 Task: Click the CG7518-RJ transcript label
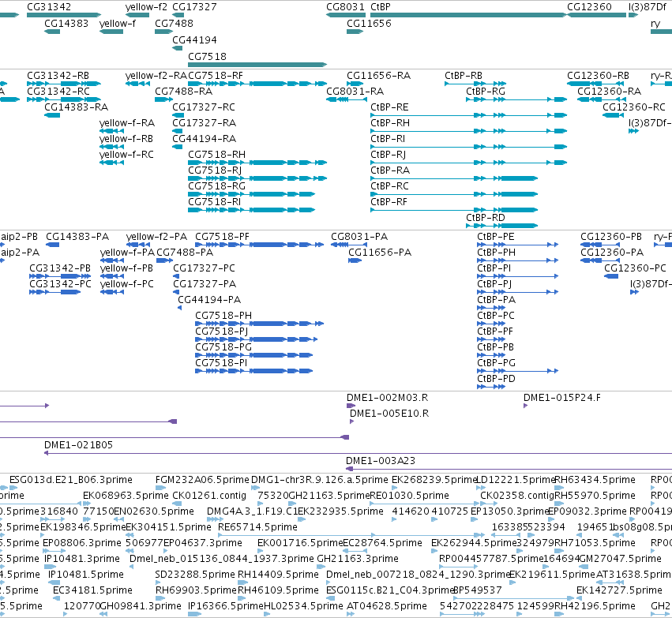click(x=215, y=170)
